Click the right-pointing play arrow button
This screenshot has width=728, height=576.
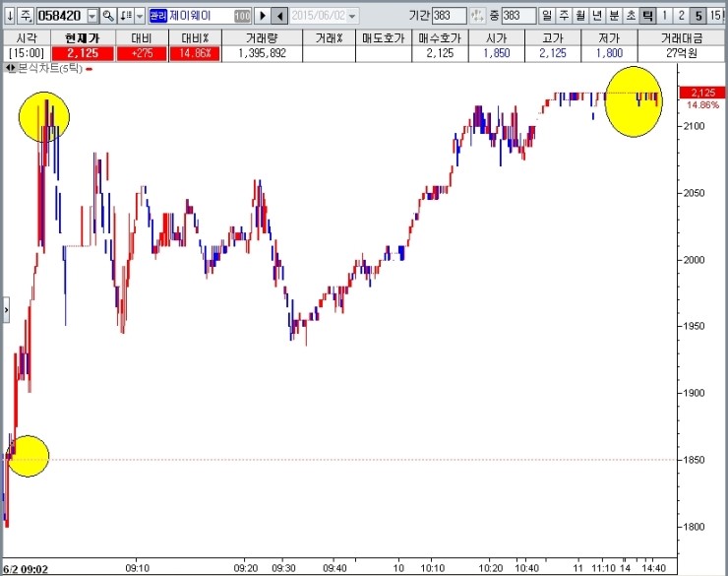pyautogui.click(x=263, y=16)
